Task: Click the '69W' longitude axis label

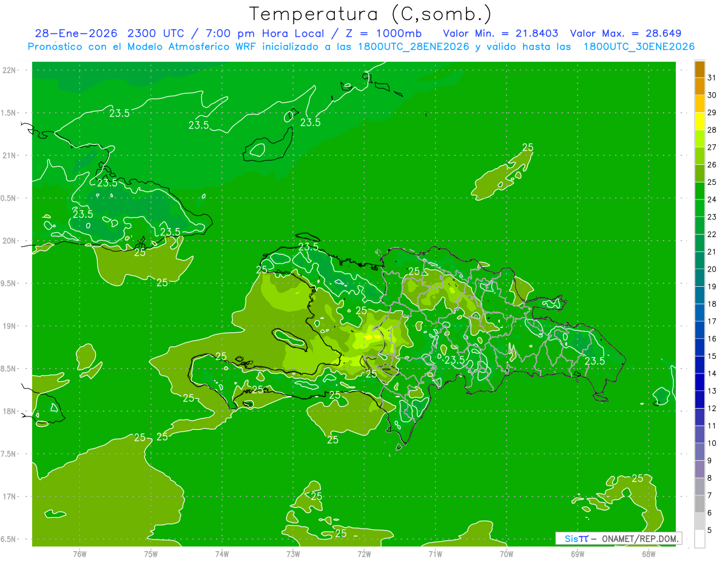Action: [578, 554]
